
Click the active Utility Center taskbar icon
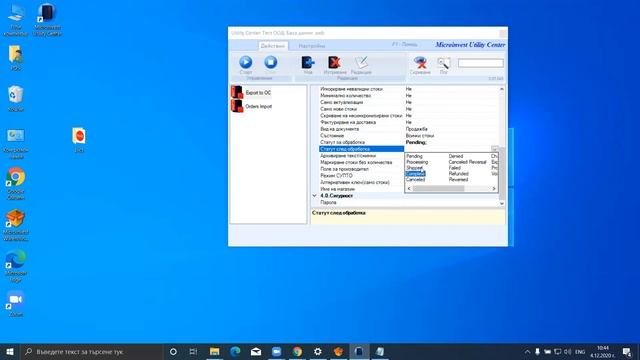click(x=359, y=351)
